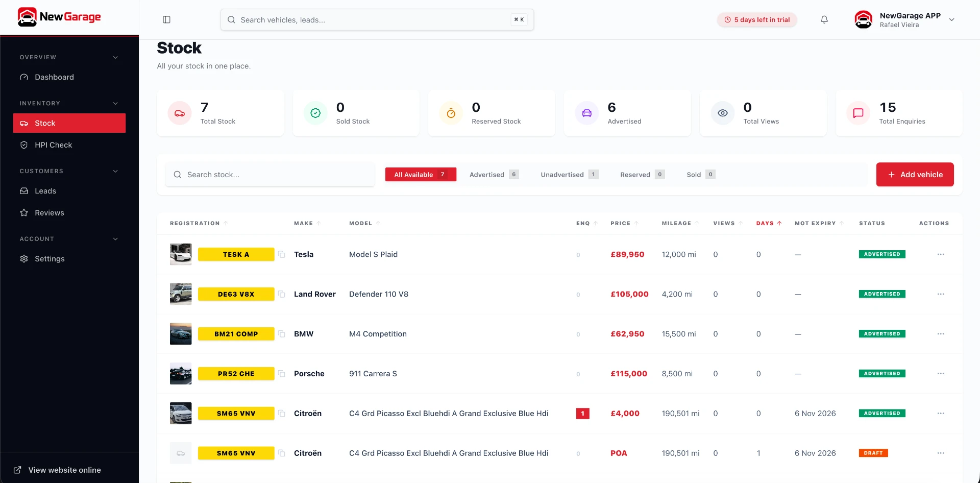Open HPI Check in sidebar
980x483 pixels.
69,145
